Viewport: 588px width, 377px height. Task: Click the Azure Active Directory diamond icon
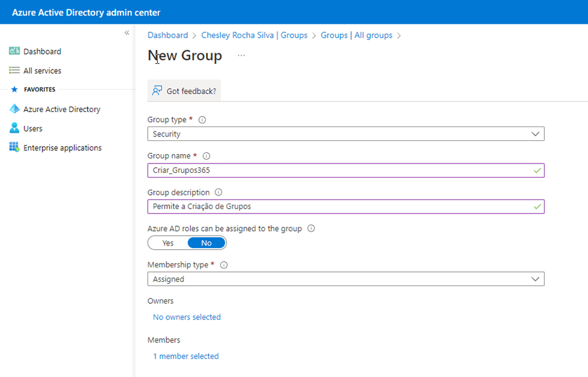coord(14,109)
